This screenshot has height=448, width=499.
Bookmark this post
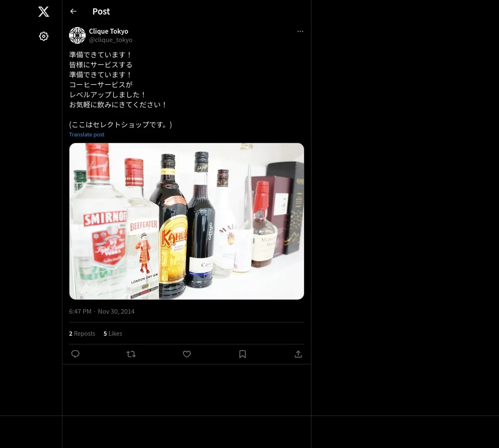[242, 354]
